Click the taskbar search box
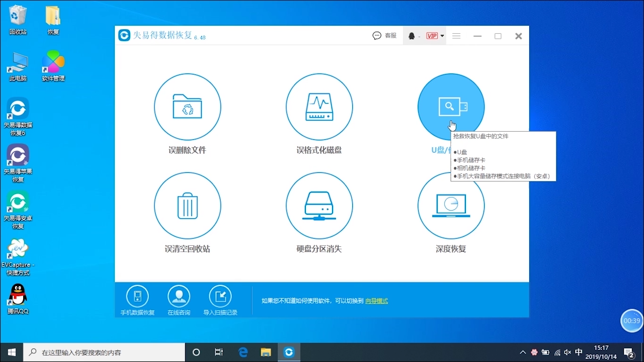644x362 pixels. click(x=104, y=352)
